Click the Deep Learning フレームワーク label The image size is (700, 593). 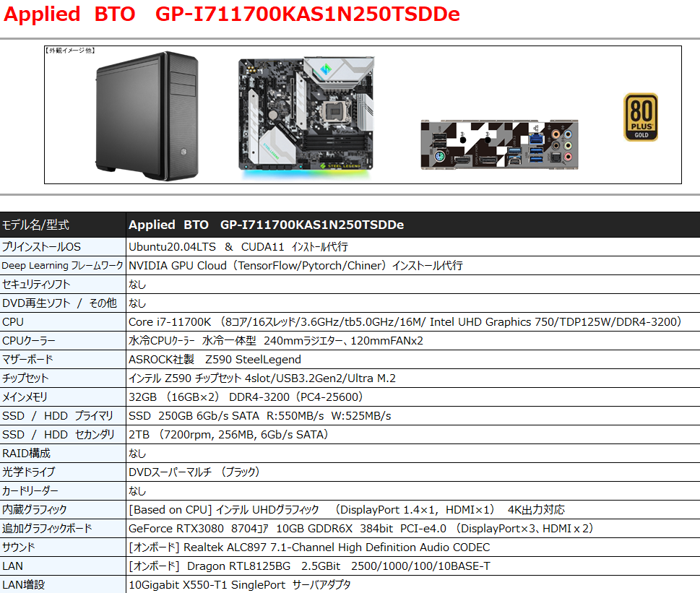63,266
